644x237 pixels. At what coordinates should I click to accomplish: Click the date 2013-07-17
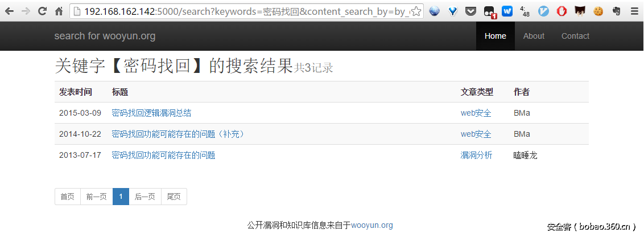pyautogui.click(x=80, y=155)
